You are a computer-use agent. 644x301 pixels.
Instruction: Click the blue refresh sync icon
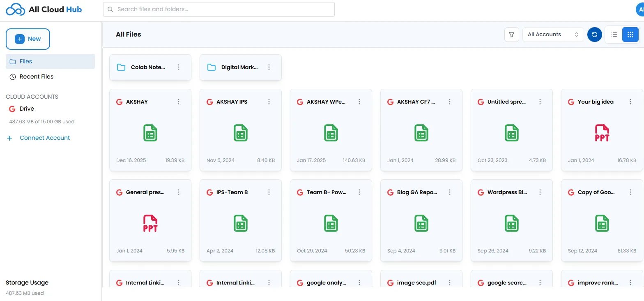594,35
